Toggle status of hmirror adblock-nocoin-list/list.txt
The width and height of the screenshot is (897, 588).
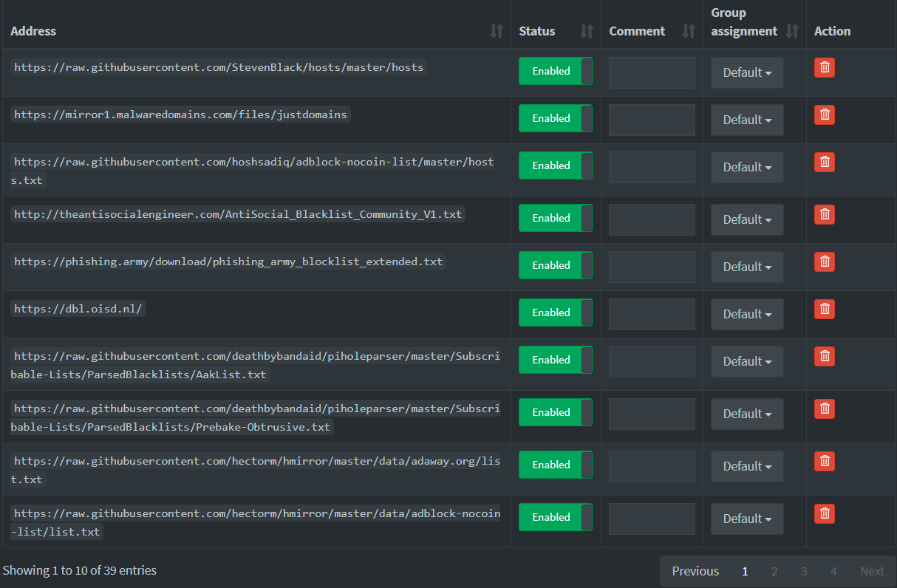pos(556,517)
